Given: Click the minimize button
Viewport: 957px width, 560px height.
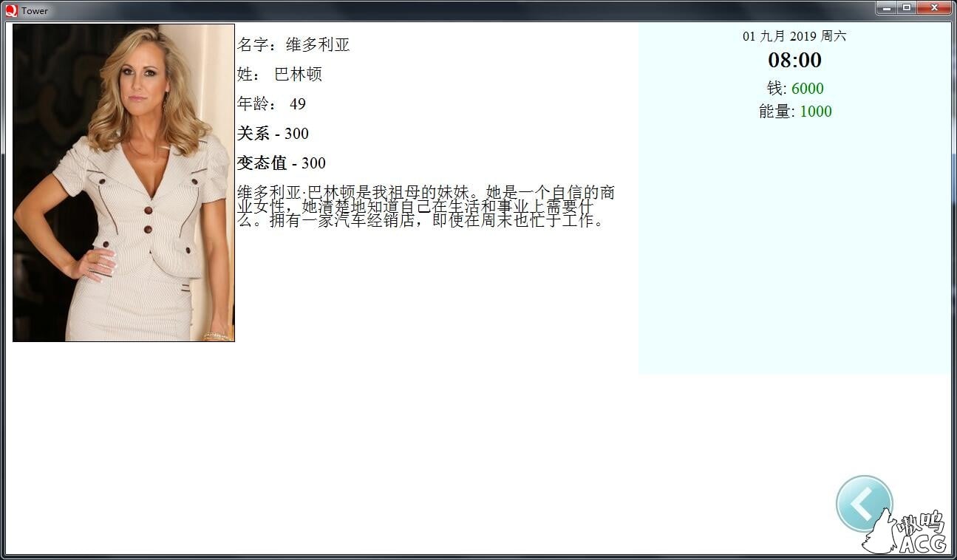Looking at the screenshot, I should coord(886,7).
